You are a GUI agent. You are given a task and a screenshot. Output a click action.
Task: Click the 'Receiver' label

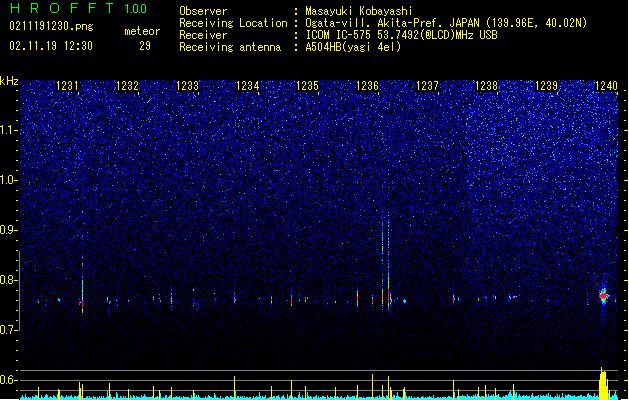click(x=203, y=35)
